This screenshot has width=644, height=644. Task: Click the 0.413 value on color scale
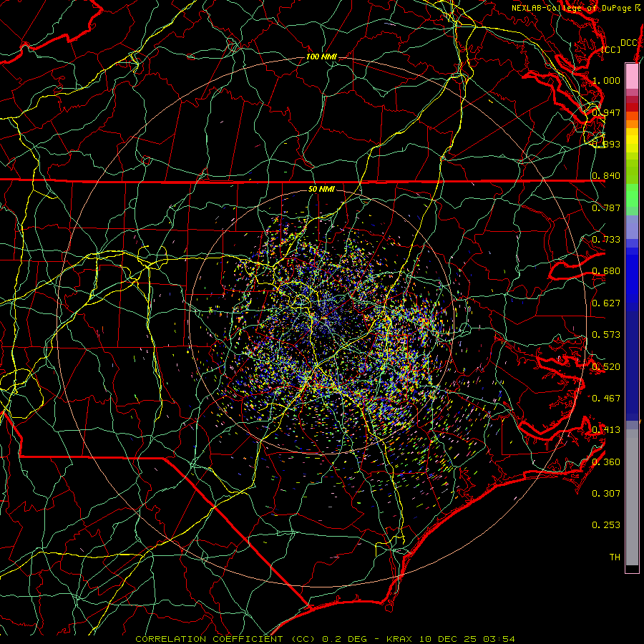point(606,429)
